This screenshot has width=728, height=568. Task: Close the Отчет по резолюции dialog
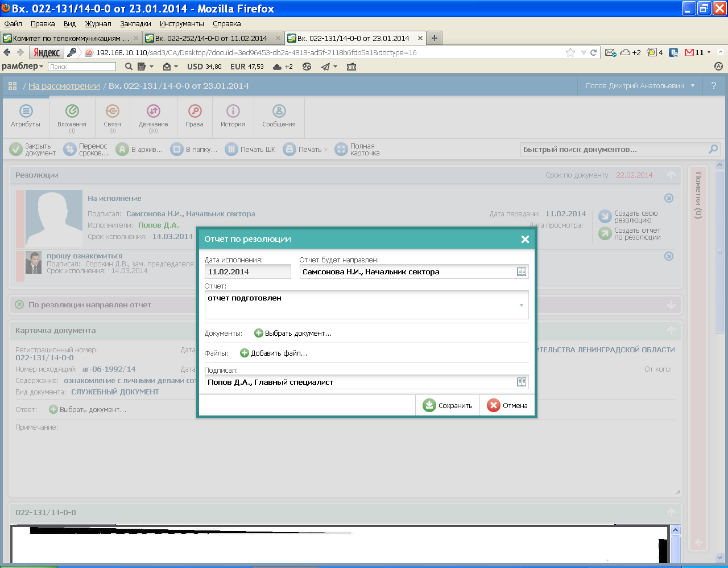[x=526, y=240]
